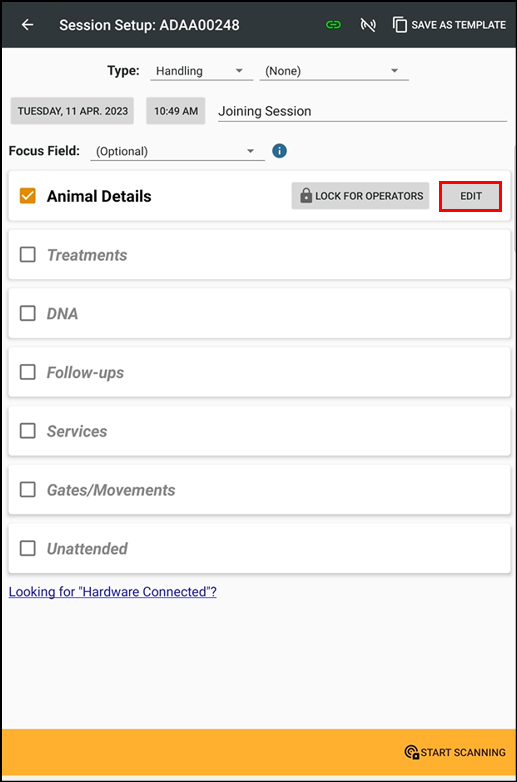Click the padlock icon on Lock For Operators
The width and height of the screenshot is (517, 782).
[x=306, y=196]
